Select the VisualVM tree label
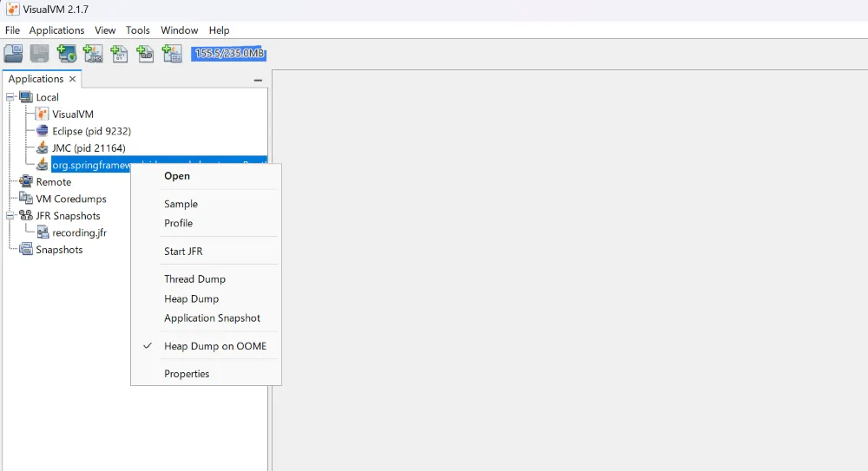The image size is (868, 471). point(73,114)
